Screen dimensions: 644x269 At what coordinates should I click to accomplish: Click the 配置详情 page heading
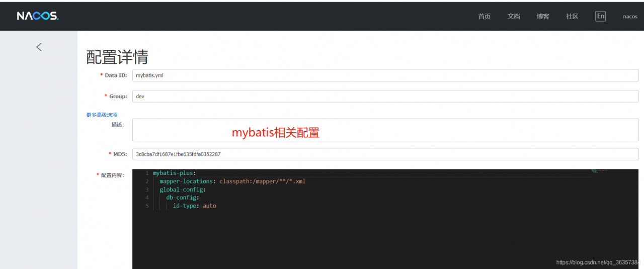click(x=117, y=57)
